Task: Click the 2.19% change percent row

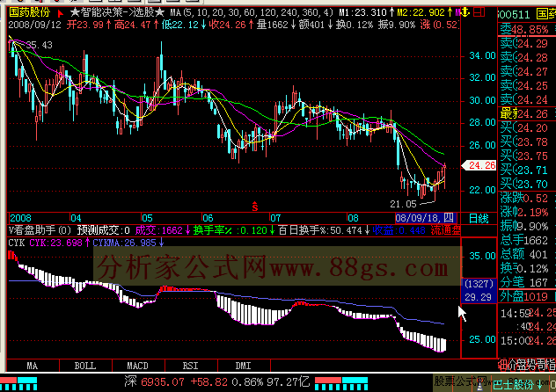Action: pyautogui.click(x=527, y=212)
